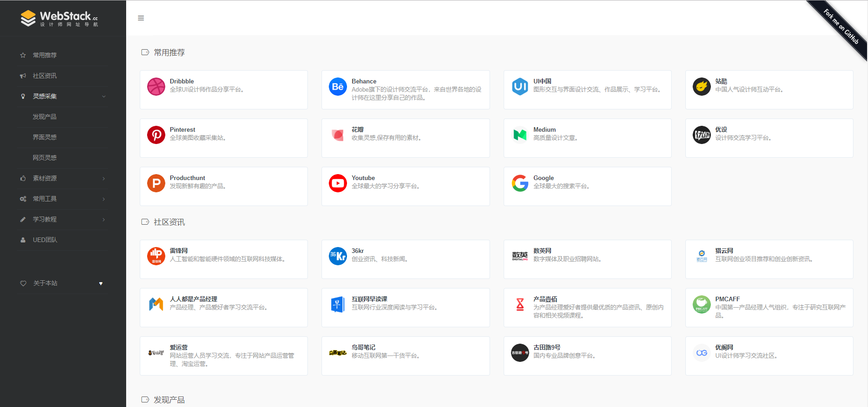Open the Producthunt title link

point(188,178)
